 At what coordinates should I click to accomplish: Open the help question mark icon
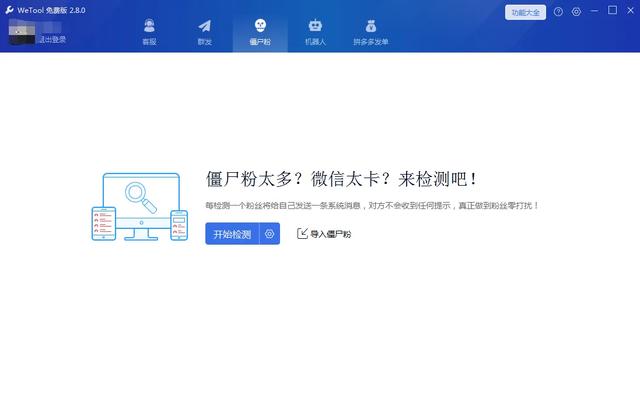pyautogui.click(x=558, y=12)
